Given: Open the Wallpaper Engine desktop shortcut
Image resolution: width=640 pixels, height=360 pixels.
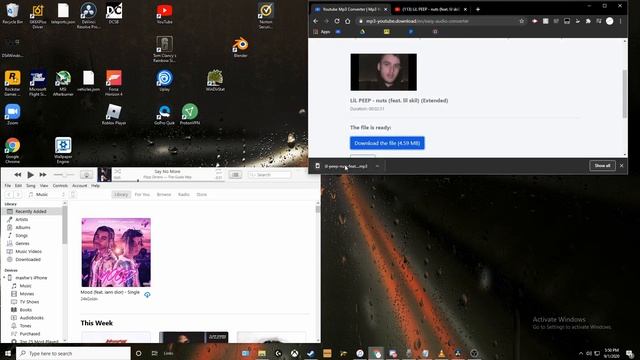Looking at the screenshot, I should (x=63, y=150).
